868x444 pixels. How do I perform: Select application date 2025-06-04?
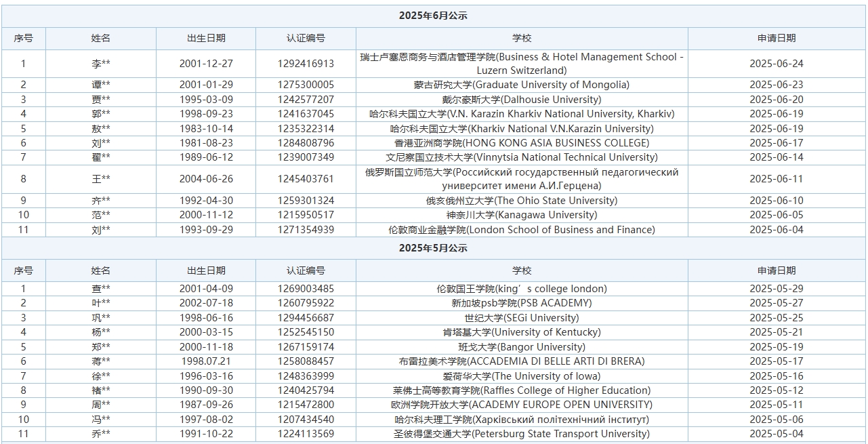(x=777, y=230)
